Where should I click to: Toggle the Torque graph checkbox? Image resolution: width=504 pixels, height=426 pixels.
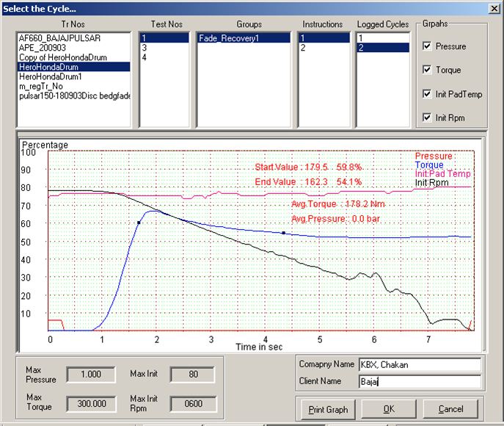(x=427, y=70)
